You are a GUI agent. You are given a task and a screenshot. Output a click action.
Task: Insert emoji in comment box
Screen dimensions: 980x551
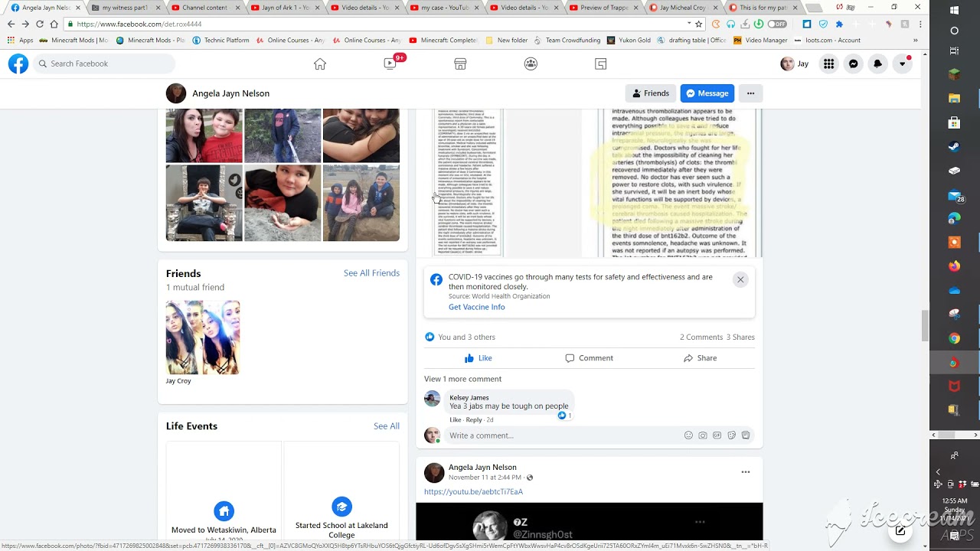click(688, 435)
